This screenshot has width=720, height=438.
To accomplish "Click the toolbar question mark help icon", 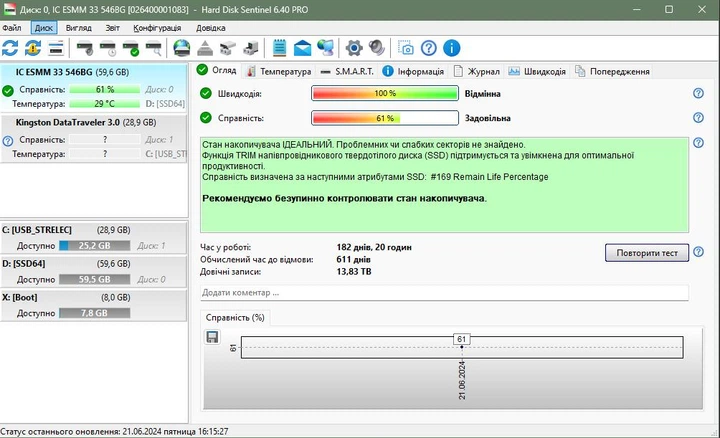I will 428,48.
